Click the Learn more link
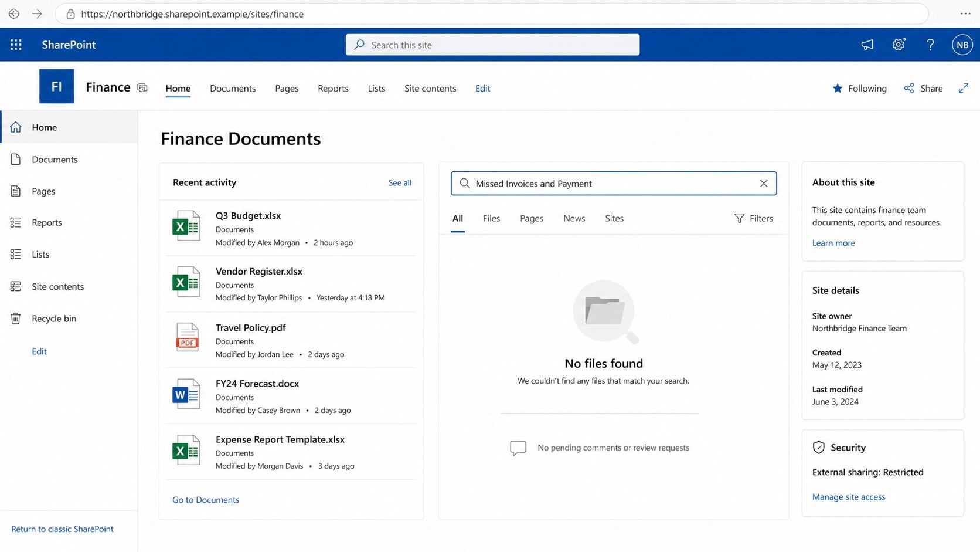Viewport: 980px width, 552px height. pyautogui.click(x=833, y=243)
